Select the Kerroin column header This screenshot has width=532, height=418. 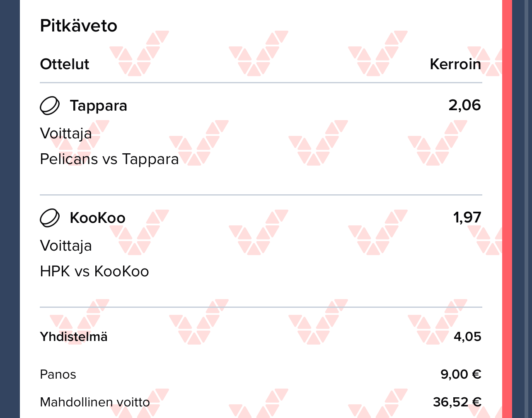[x=455, y=64]
